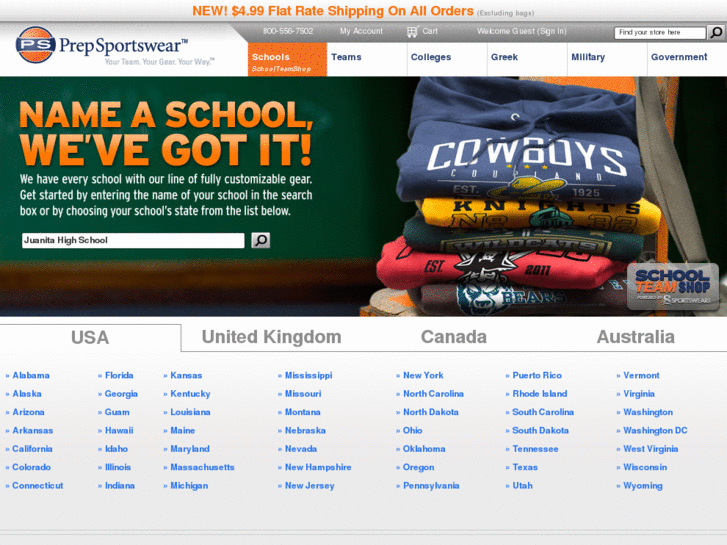Open the Cart link
This screenshot has height=545, width=727.
click(430, 31)
